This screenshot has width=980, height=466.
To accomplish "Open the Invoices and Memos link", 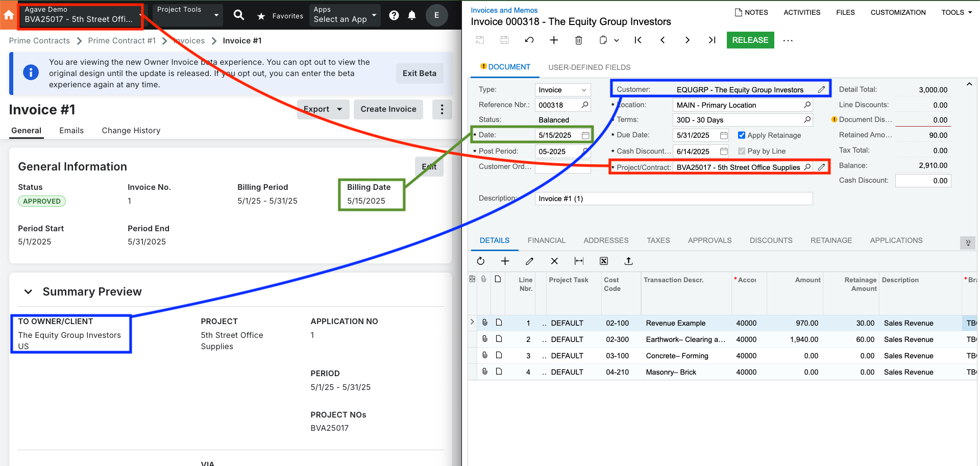I will 504,10.
